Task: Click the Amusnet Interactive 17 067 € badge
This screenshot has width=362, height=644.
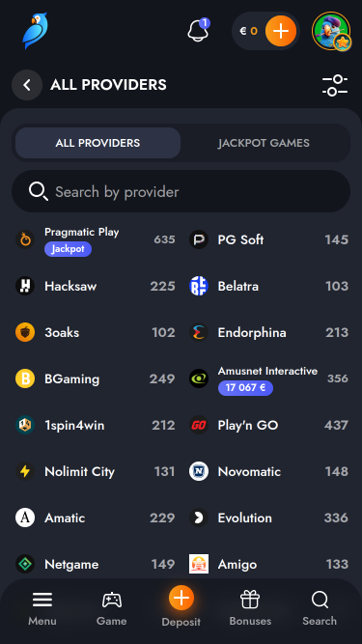Action: [245, 388]
